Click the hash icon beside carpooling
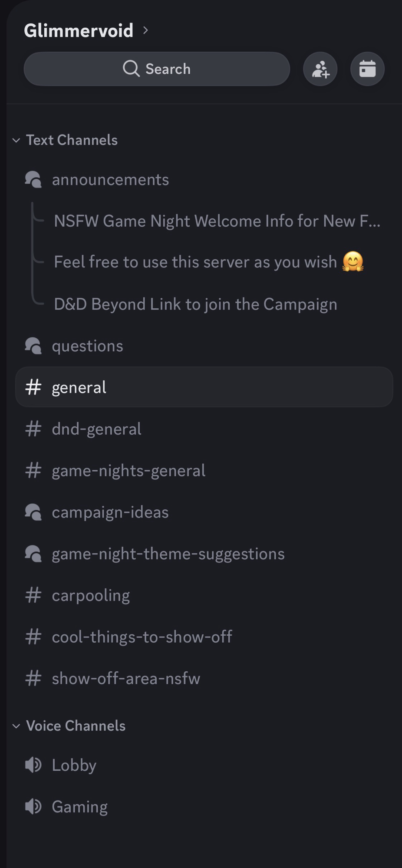Screen dimensions: 402x868 (33, 595)
